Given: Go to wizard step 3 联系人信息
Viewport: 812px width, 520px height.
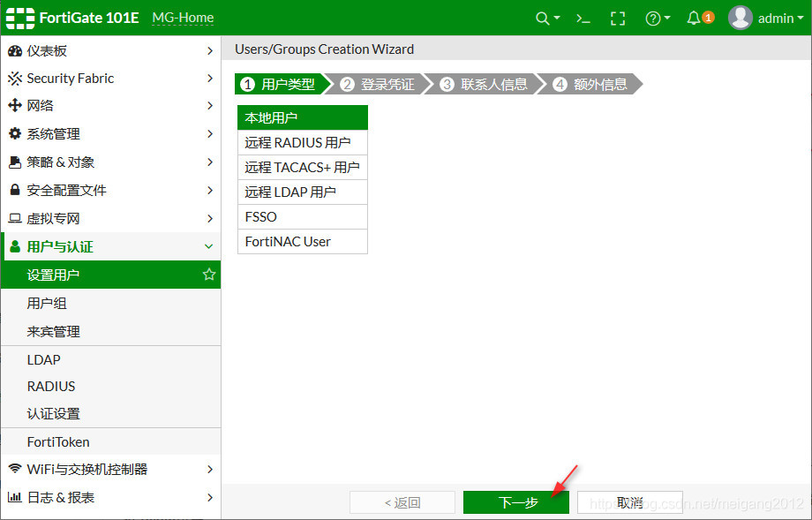Looking at the screenshot, I should pyautogui.click(x=486, y=84).
